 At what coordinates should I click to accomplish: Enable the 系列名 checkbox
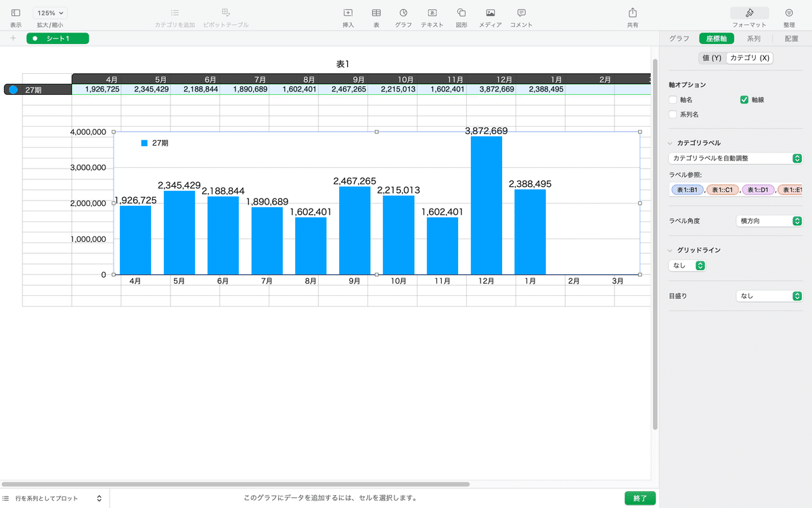[673, 114]
